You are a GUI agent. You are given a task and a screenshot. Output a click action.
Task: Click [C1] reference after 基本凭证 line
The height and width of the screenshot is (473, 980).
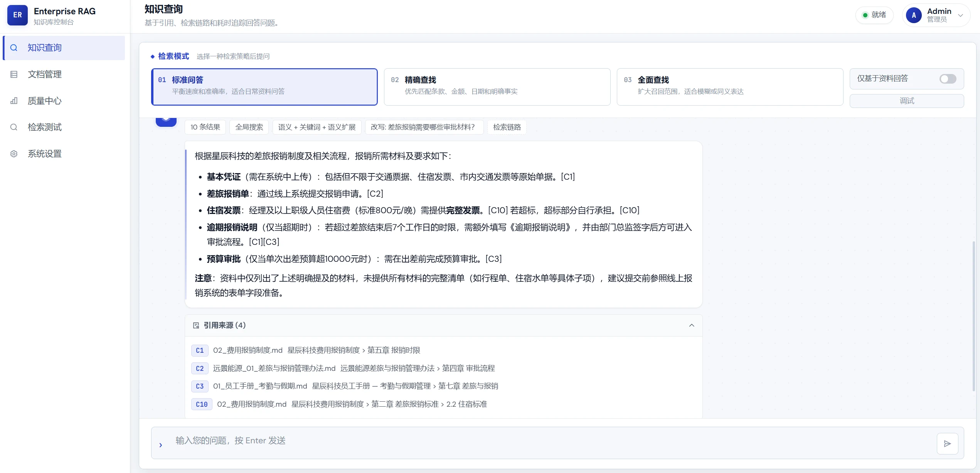pos(568,177)
